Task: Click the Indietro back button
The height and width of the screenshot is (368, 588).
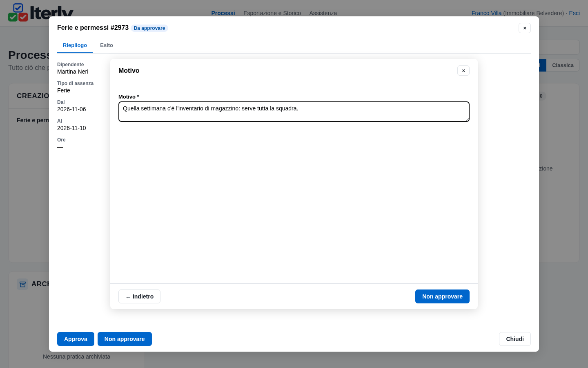Action: [139, 296]
